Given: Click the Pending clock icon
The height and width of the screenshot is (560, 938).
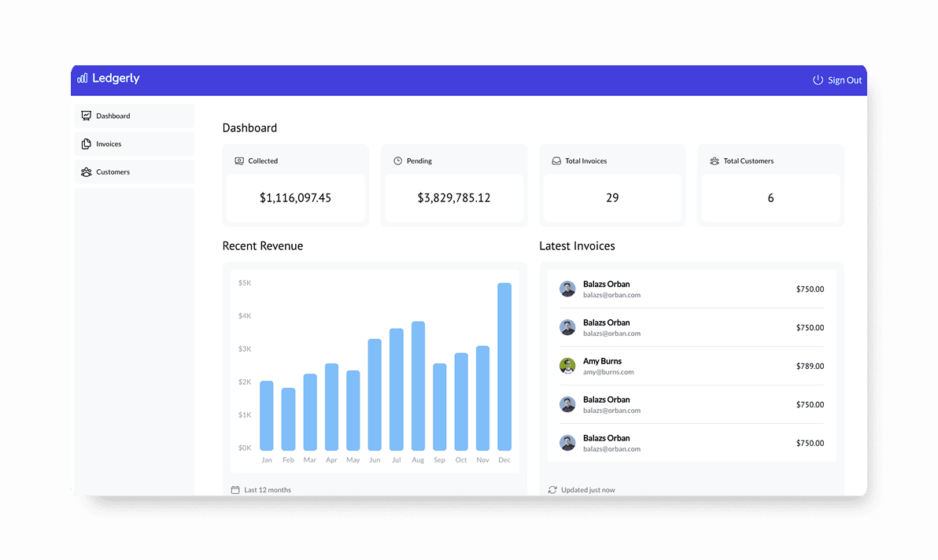Looking at the screenshot, I should (x=398, y=160).
